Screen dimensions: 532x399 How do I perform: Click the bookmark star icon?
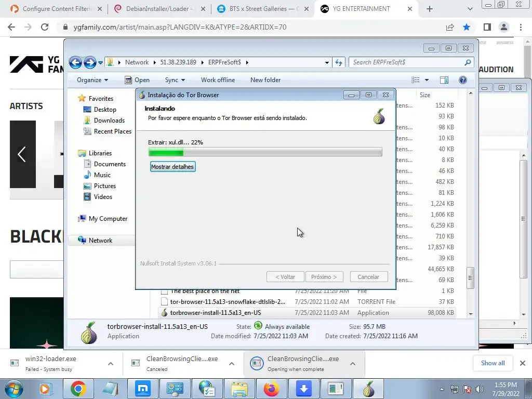pos(467,27)
